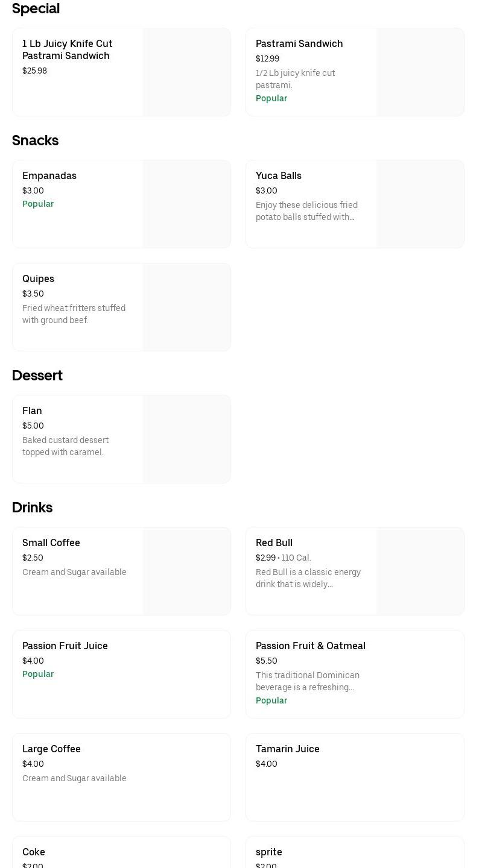485x868 pixels.
Task: Select the Tamarin Juice card
Action: pyautogui.click(x=355, y=777)
